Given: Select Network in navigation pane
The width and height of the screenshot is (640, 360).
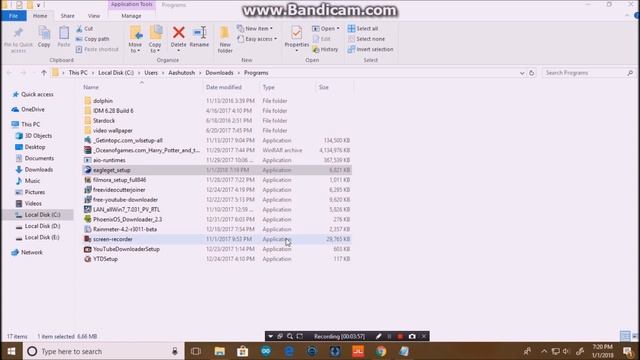Looking at the screenshot, I should pos(27,252).
